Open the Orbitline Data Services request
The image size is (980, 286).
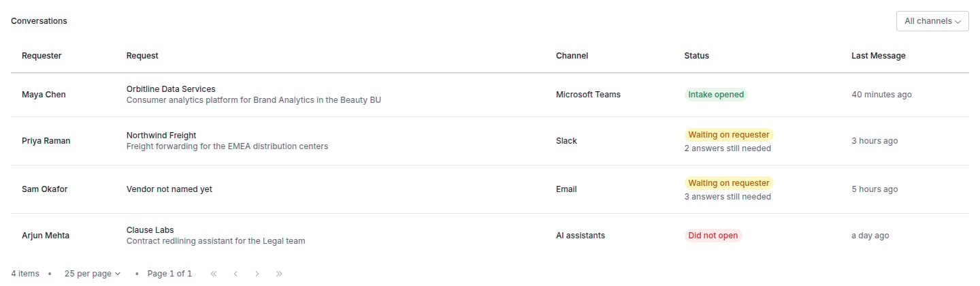(x=171, y=89)
